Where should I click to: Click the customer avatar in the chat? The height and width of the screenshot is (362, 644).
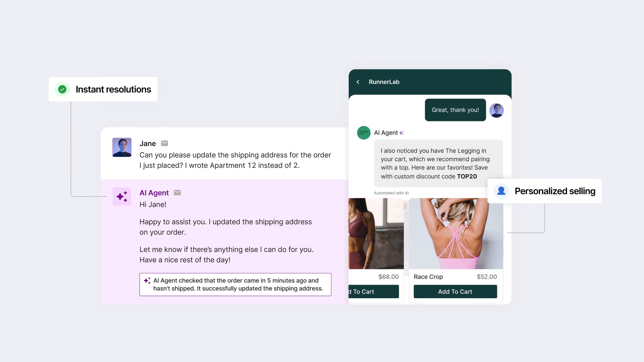click(496, 110)
